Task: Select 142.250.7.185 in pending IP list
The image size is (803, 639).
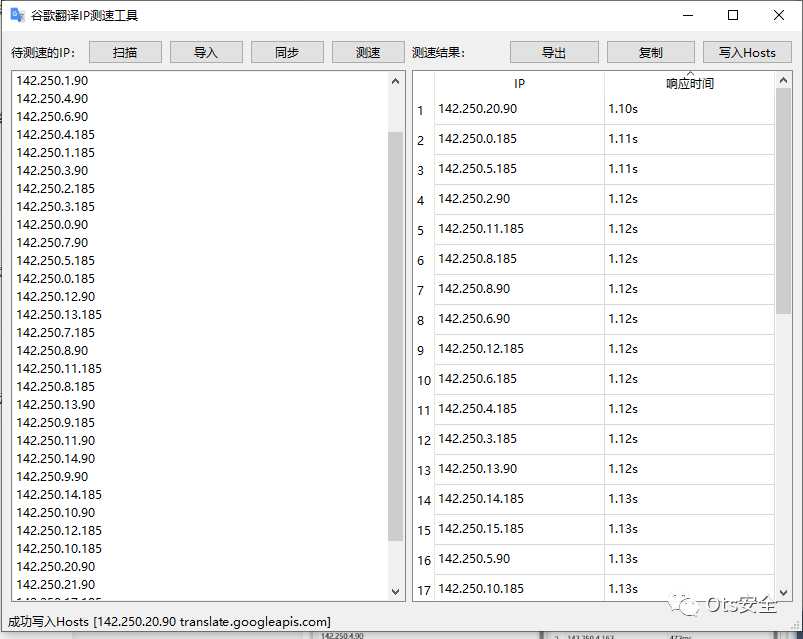Action: pyautogui.click(x=56, y=333)
